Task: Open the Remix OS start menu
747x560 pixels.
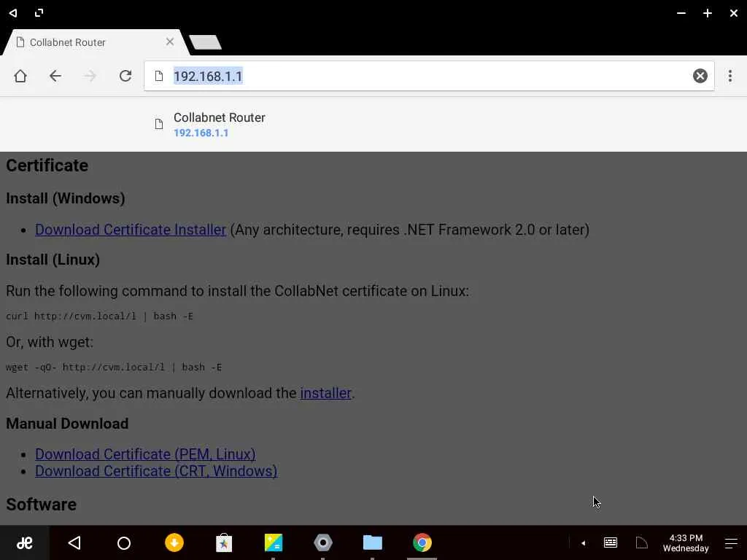Action: tap(24, 542)
